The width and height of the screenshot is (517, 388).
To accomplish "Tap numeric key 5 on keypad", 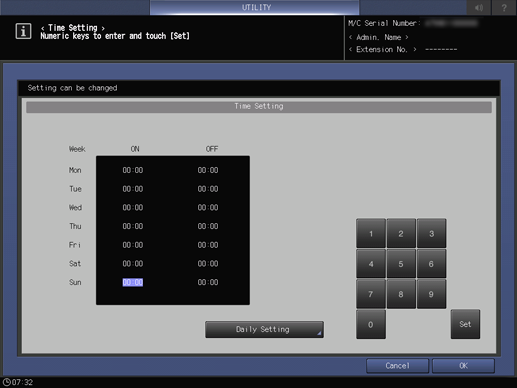I will pyautogui.click(x=401, y=264).
